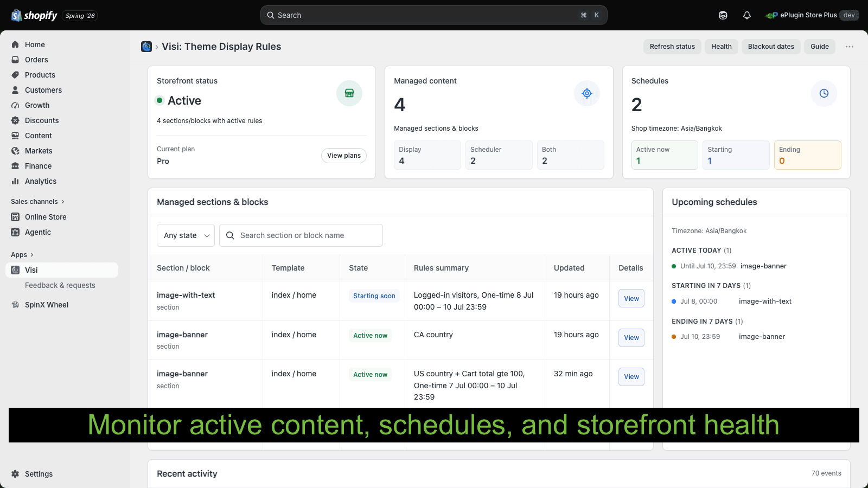
Task: Click the top Search bar
Action: [x=433, y=15]
